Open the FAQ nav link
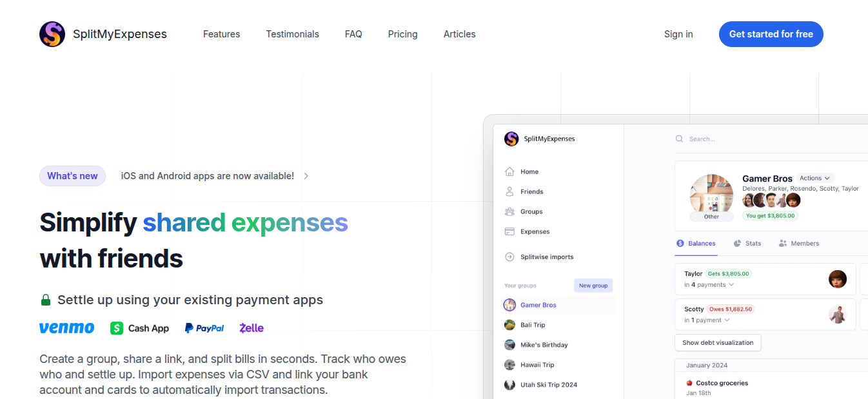 point(353,34)
